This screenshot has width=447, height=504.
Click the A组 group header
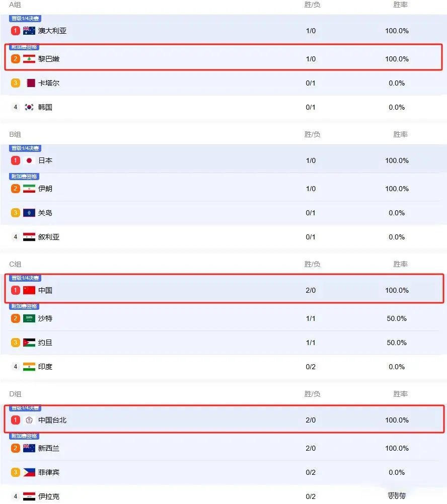pyautogui.click(x=15, y=5)
